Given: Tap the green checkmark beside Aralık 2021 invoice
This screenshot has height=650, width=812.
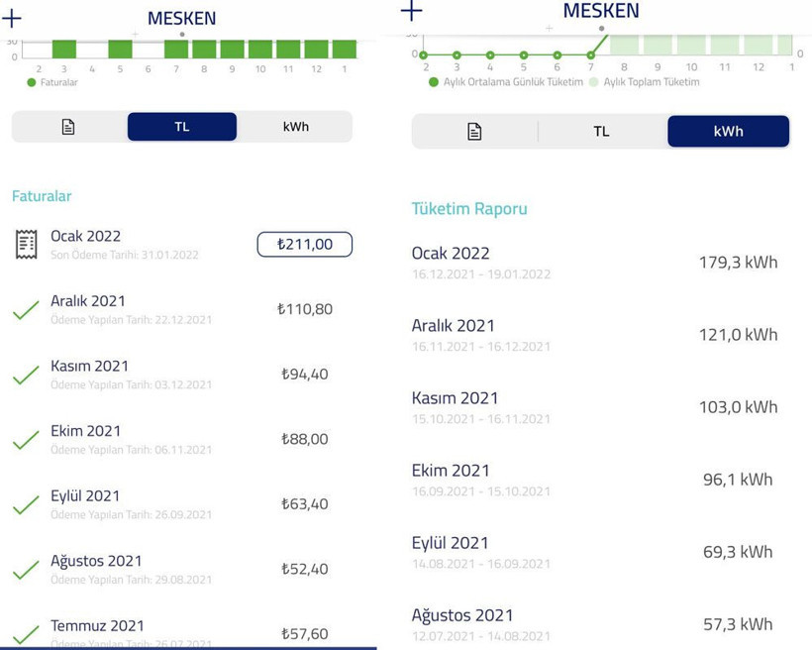Looking at the screenshot, I should click(x=27, y=310).
